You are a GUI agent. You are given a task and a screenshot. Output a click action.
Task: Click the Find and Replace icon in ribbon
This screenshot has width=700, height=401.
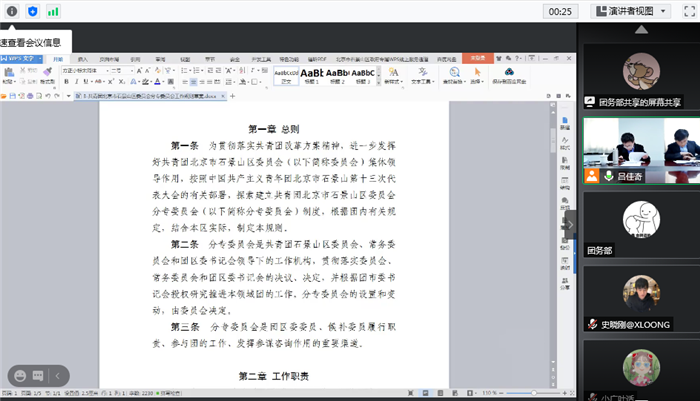(x=453, y=74)
